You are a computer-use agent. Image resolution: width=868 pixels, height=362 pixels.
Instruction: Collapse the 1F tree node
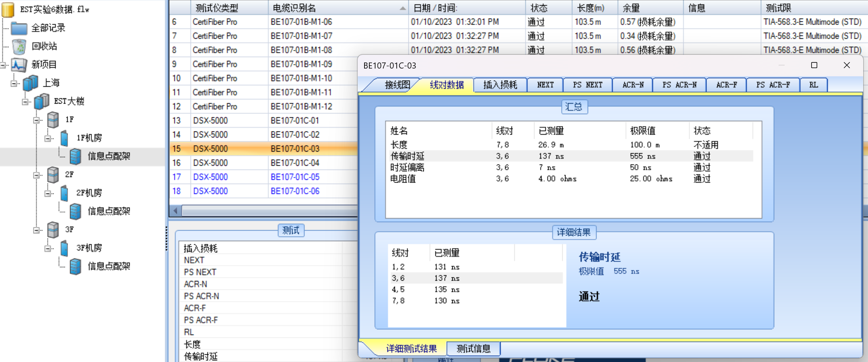pos(37,120)
